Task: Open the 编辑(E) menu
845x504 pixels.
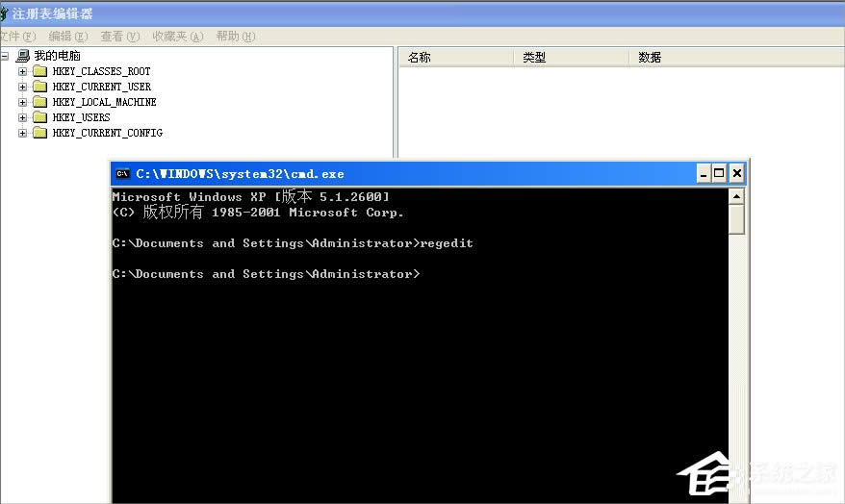Action: 67,37
